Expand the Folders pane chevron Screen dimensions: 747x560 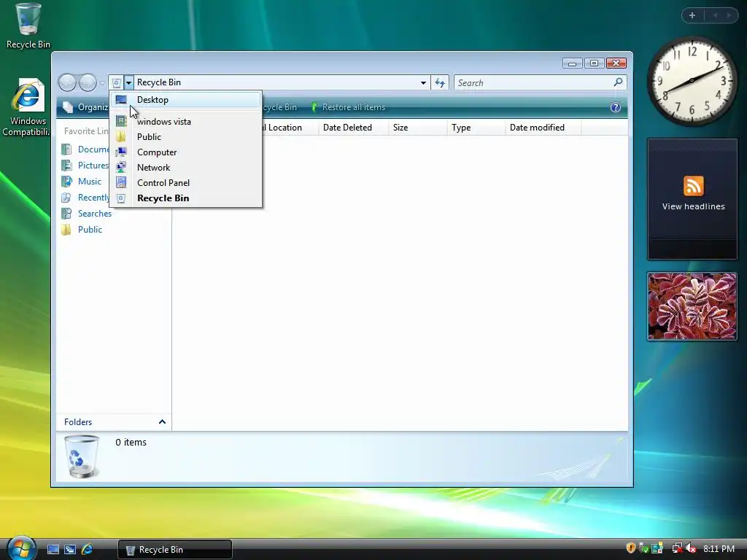(x=162, y=422)
